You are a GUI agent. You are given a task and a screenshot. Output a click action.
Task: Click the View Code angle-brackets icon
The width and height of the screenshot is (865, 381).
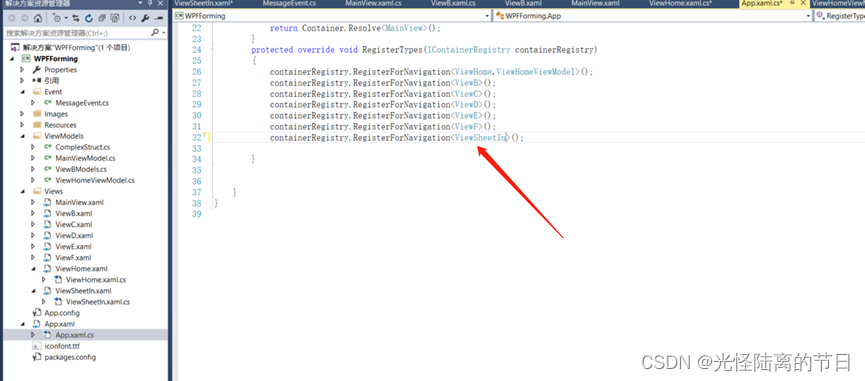coord(133,18)
